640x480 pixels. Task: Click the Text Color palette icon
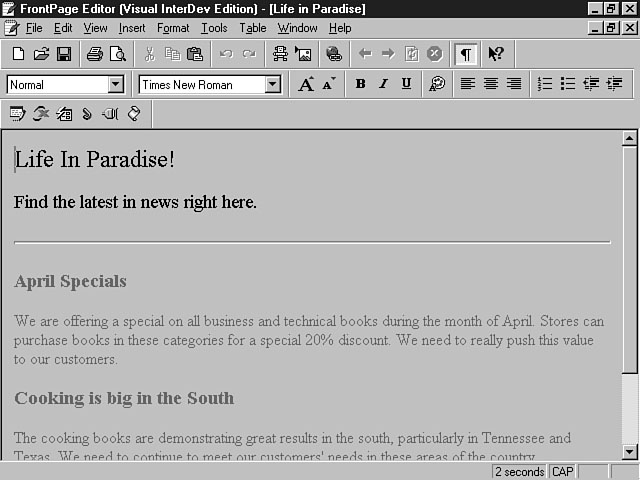pyautogui.click(x=437, y=84)
